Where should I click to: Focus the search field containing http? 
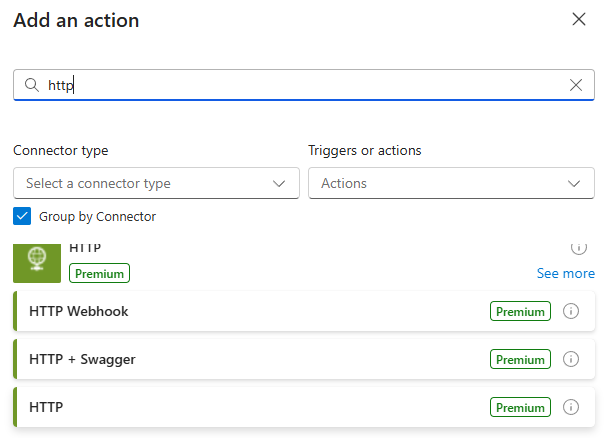tap(300, 85)
